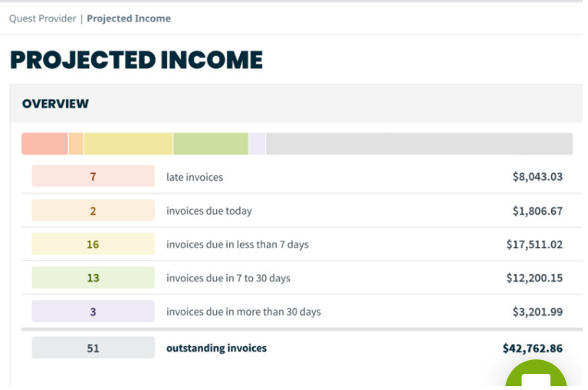
Task: Select the yellow segment of overview bar
Action: pos(128,143)
